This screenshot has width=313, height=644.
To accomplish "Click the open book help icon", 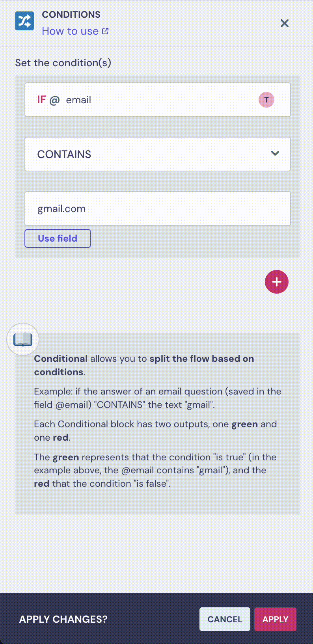I will tap(23, 339).
